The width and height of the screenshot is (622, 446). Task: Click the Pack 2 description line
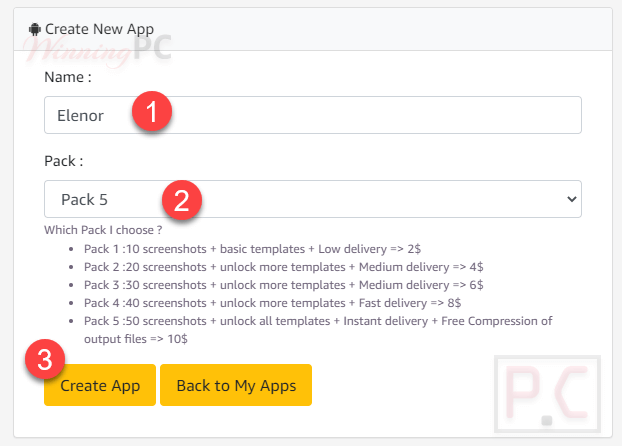tap(284, 267)
